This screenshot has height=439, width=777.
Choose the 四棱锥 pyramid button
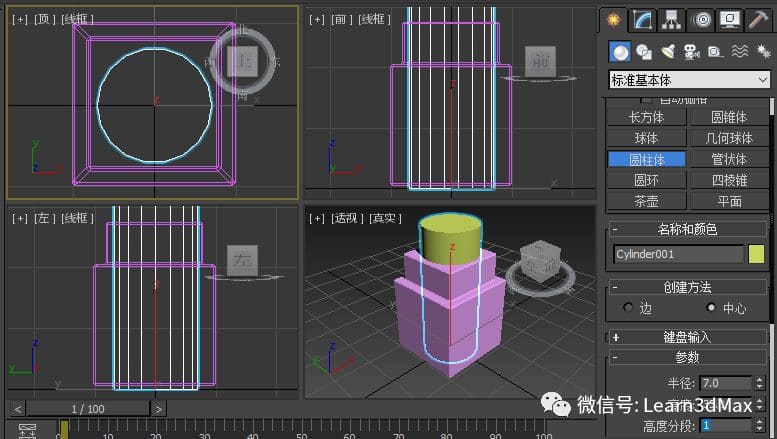point(729,180)
